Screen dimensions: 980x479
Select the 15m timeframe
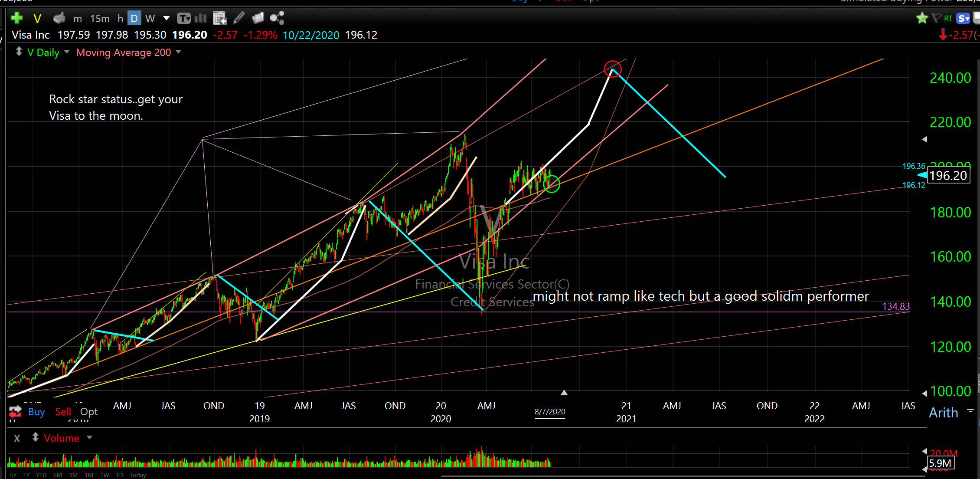click(100, 18)
